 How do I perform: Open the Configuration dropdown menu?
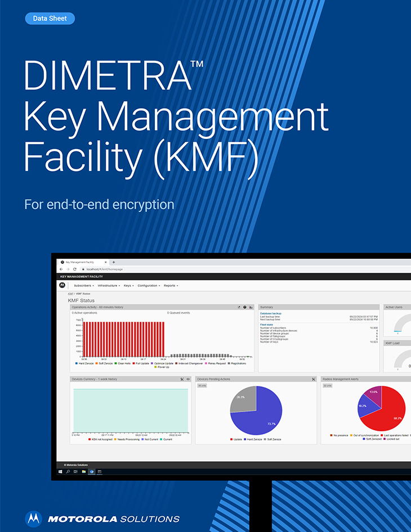click(149, 286)
